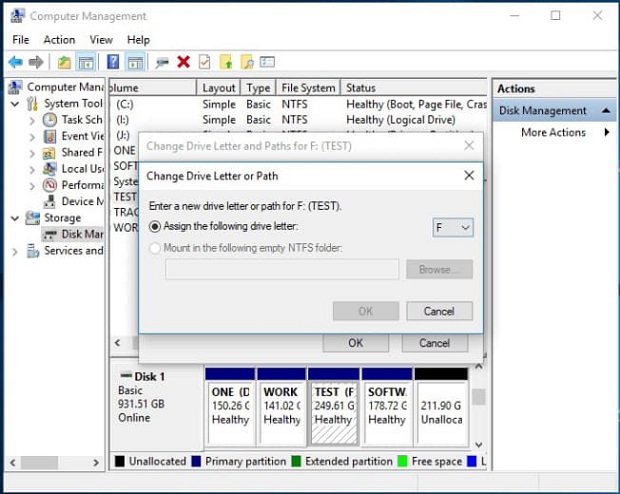Click the System Tools wrench icon

[32, 104]
